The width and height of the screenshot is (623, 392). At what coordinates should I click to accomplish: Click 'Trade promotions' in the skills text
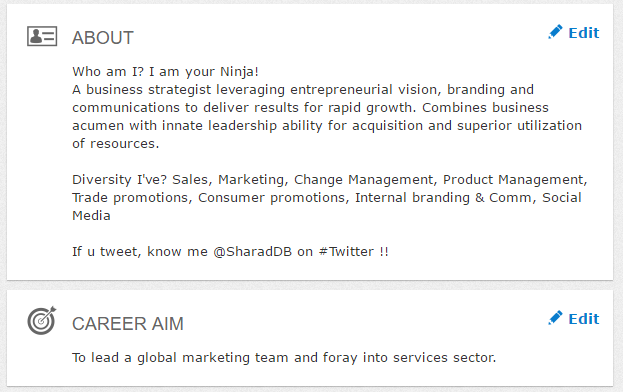130,198
